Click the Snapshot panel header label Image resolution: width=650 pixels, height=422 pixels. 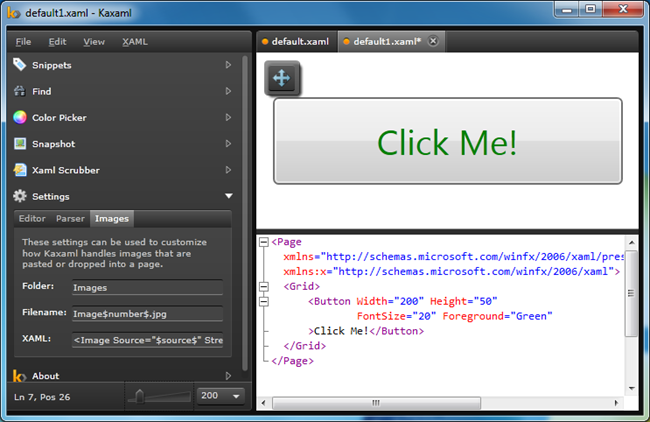pos(53,144)
